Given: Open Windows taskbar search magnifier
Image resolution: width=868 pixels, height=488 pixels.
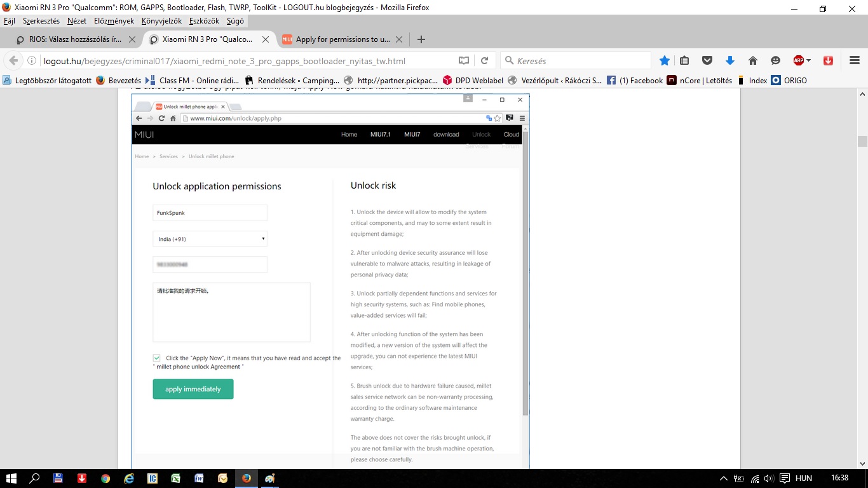Looking at the screenshot, I should tap(35, 478).
